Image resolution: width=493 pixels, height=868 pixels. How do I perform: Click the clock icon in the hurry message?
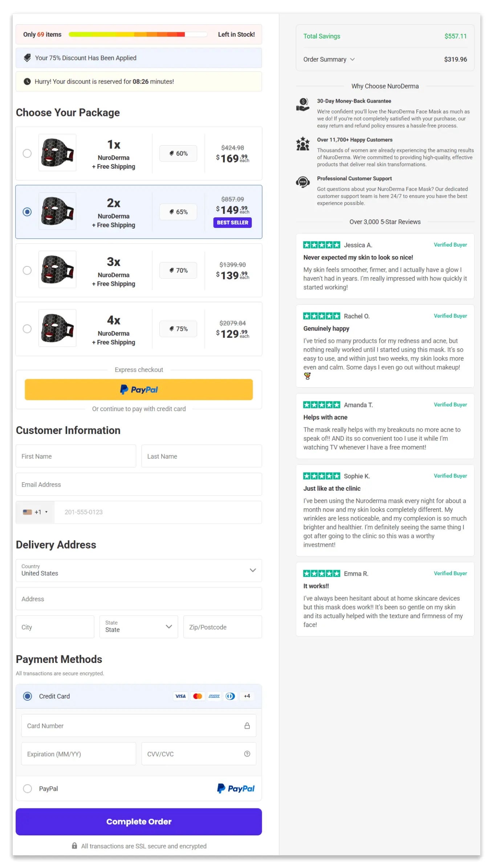(x=27, y=81)
